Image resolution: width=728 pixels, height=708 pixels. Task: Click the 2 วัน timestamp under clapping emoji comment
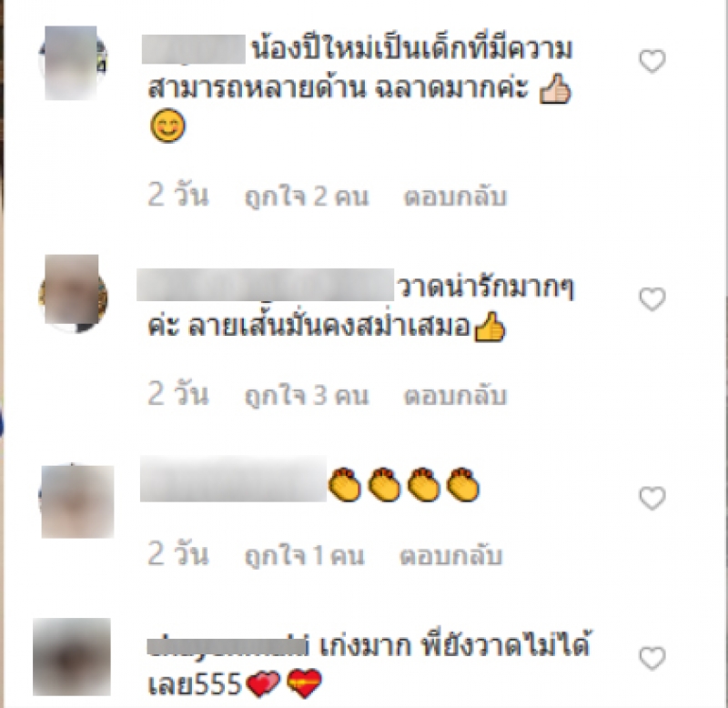(178, 553)
